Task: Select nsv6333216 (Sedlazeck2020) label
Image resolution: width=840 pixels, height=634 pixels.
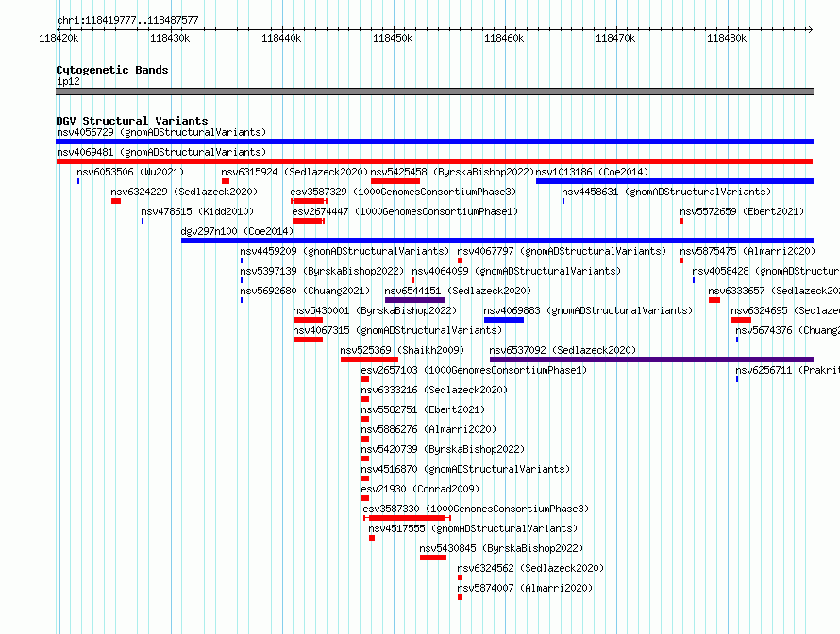Action: tap(434, 390)
